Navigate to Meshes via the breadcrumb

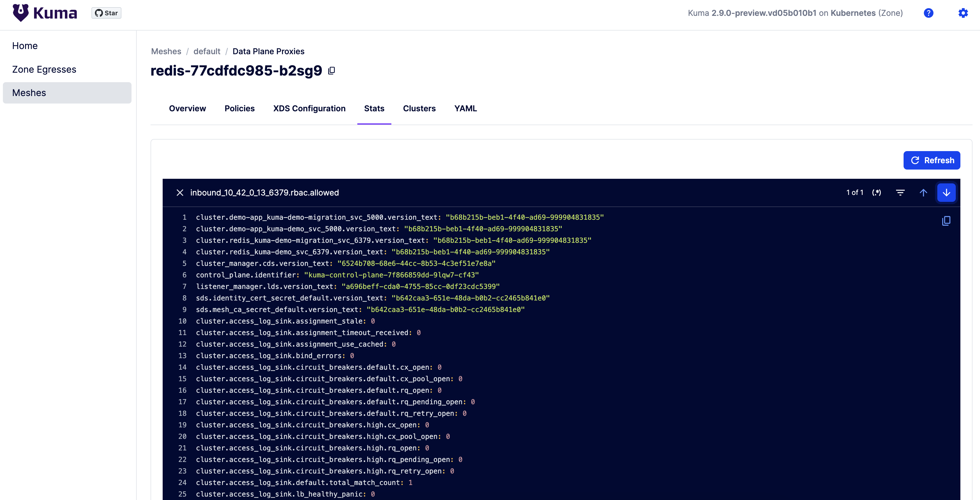(x=166, y=51)
